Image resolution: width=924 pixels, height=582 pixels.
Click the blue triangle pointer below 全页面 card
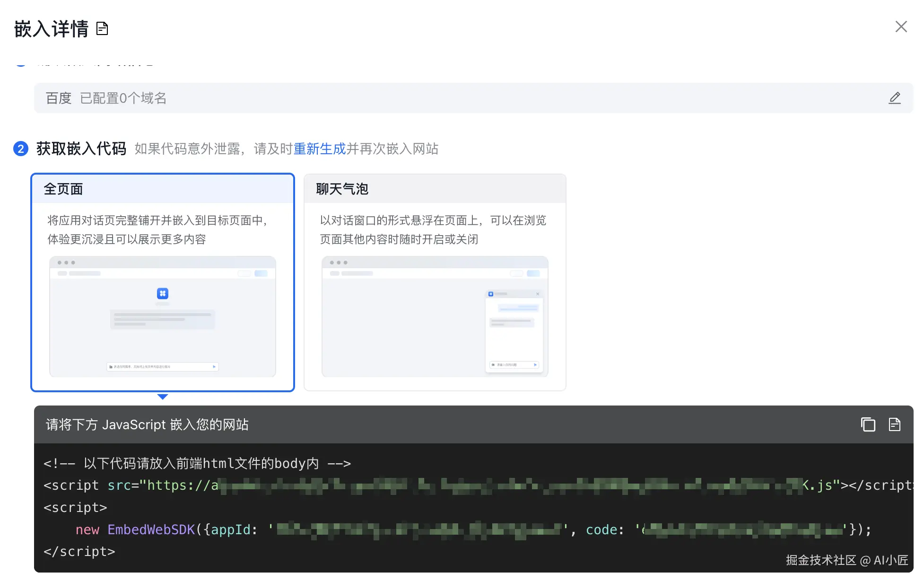click(162, 397)
